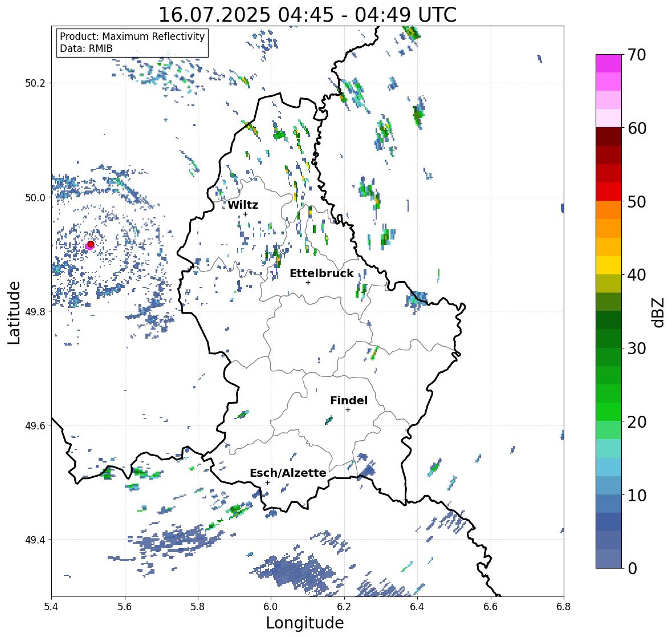The height and width of the screenshot is (637, 672).
Task: Click the colorbar tick label 60
Action: [x=637, y=128]
